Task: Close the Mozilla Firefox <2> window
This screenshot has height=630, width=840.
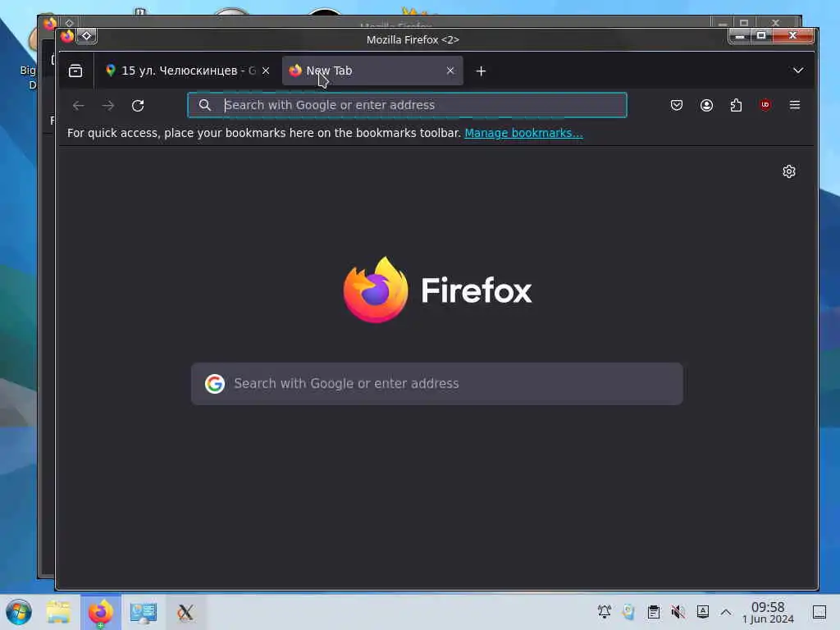Action: (793, 36)
